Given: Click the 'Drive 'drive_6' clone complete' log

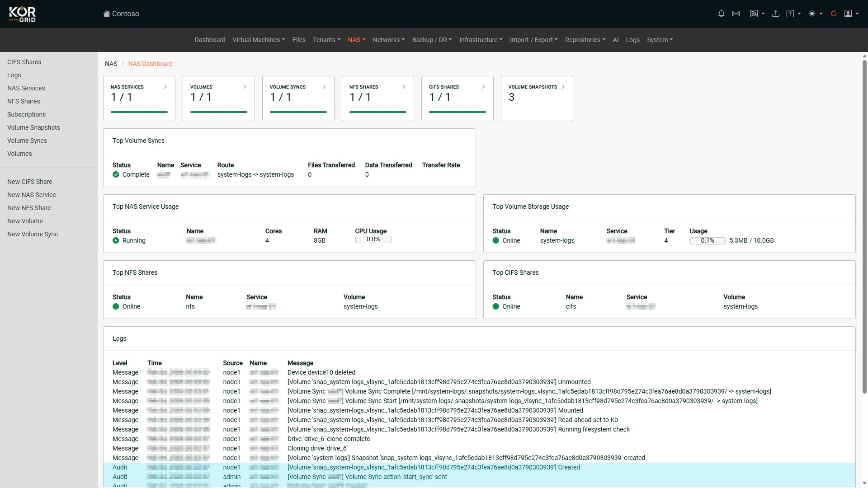Looking at the screenshot, I should pos(329,439).
